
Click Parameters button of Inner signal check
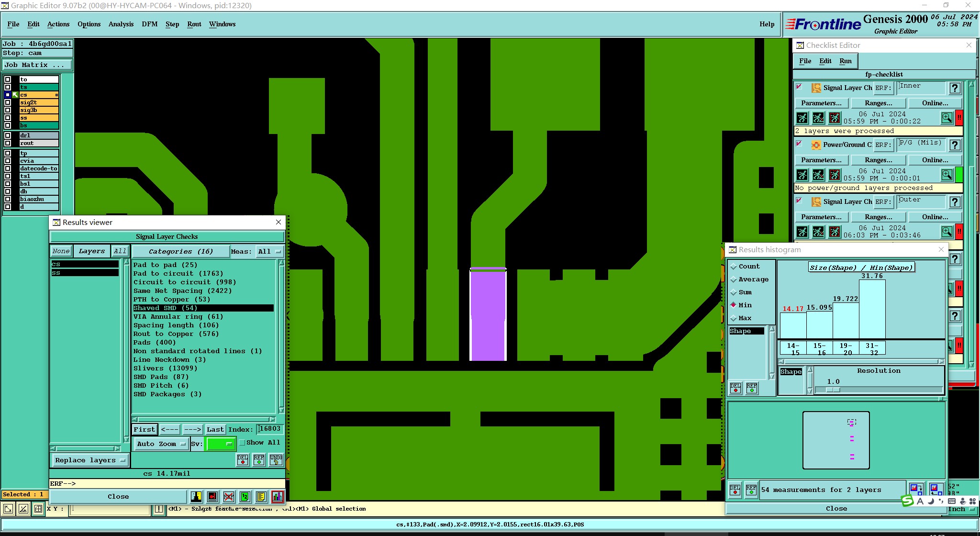tap(821, 103)
